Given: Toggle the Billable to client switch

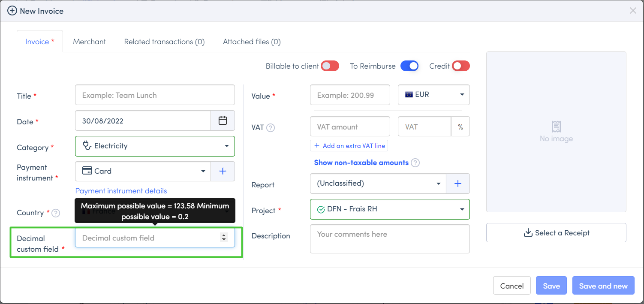Looking at the screenshot, I should (x=330, y=66).
